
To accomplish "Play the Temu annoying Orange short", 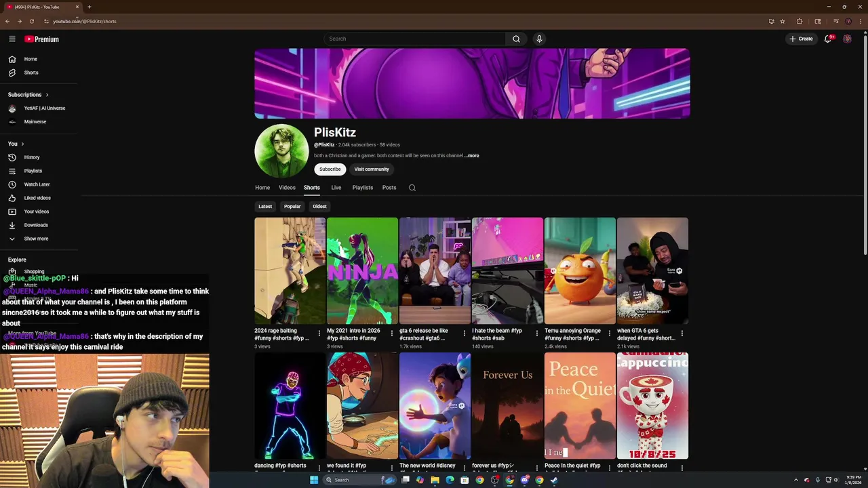I will tap(580, 271).
